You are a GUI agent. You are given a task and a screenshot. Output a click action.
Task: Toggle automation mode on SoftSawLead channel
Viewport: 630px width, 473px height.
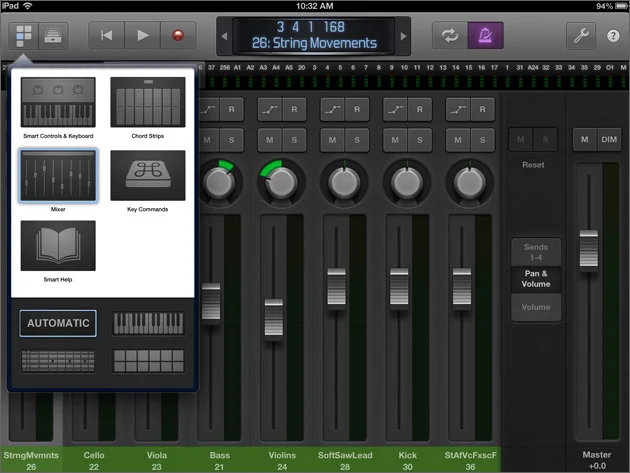coord(333,109)
